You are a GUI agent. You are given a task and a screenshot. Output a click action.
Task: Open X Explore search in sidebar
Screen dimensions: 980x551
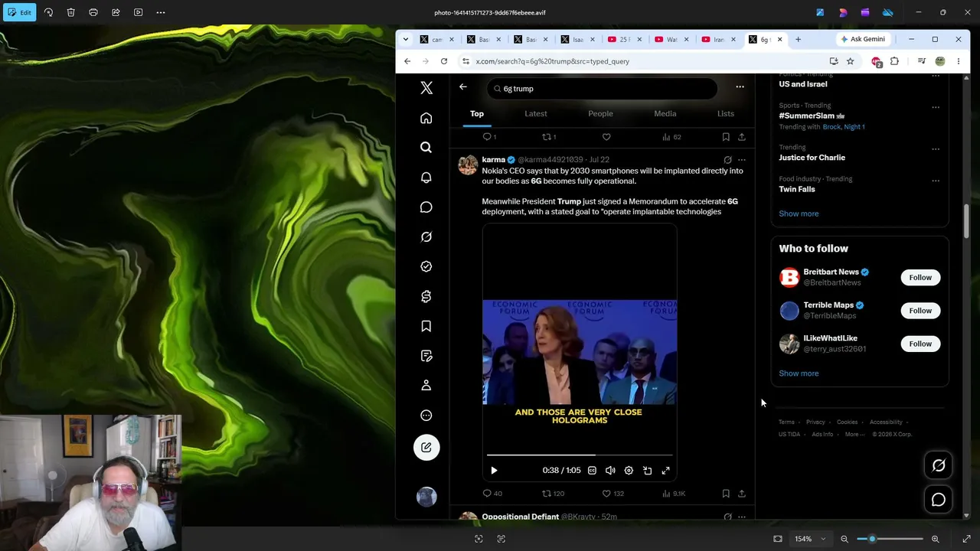point(426,147)
